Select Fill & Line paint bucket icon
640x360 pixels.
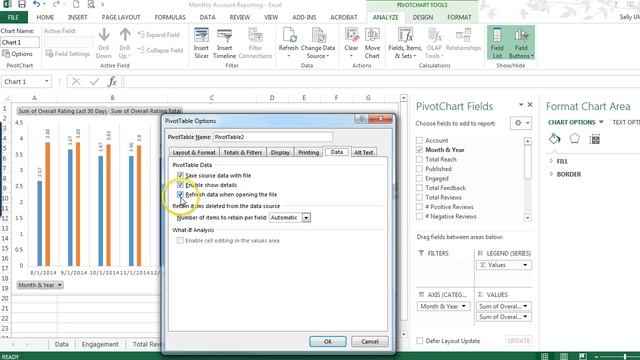(x=554, y=139)
